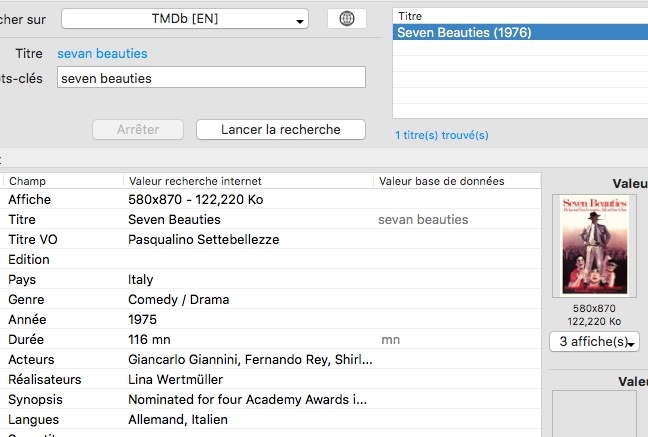Click the Arrêter button
Image resolution: width=648 pixels, height=437 pixels.
138,129
